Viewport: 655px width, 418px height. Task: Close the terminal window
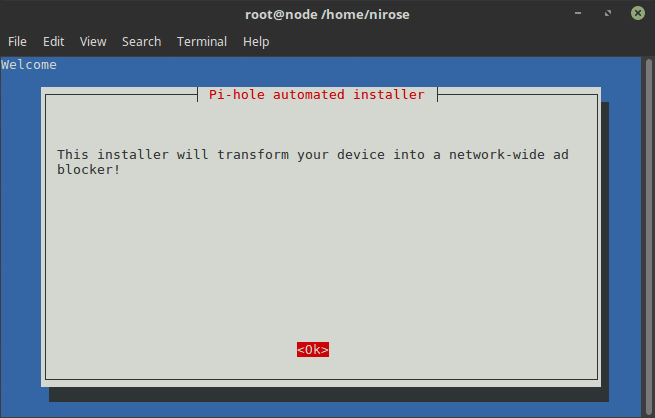click(x=638, y=13)
